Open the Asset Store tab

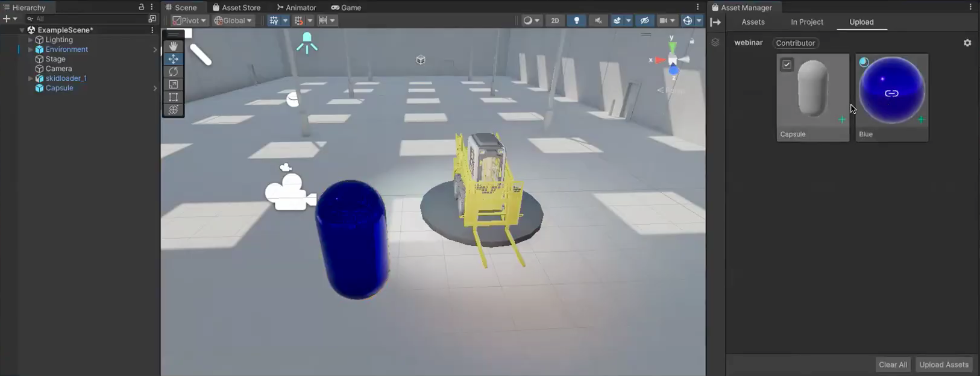click(237, 7)
